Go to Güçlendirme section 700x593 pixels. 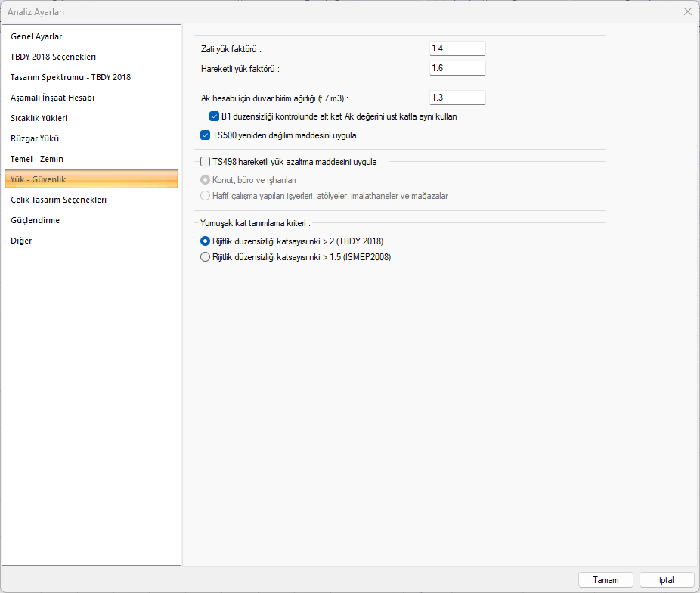pyautogui.click(x=91, y=220)
